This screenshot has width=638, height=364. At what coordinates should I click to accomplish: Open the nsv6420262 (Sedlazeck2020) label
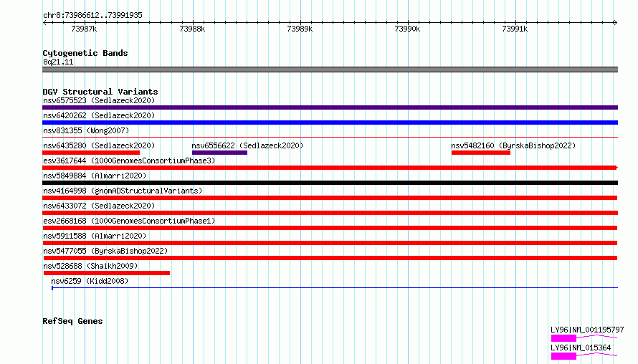point(99,115)
